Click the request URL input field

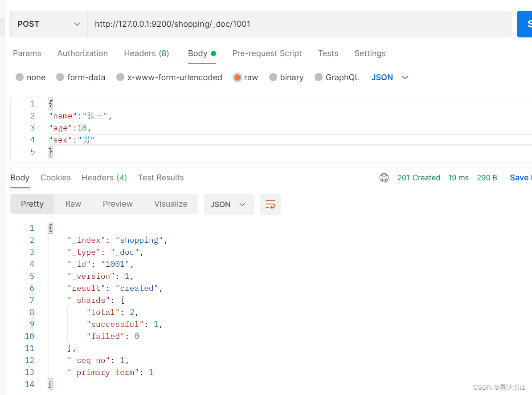pyautogui.click(x=299, y=24)
